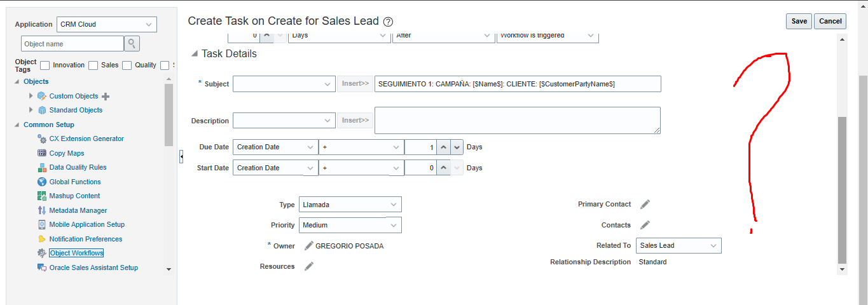Click the Metadata Manager icon
The width and height of the screenshot is (868, 305).
click(x=42, y=210)
